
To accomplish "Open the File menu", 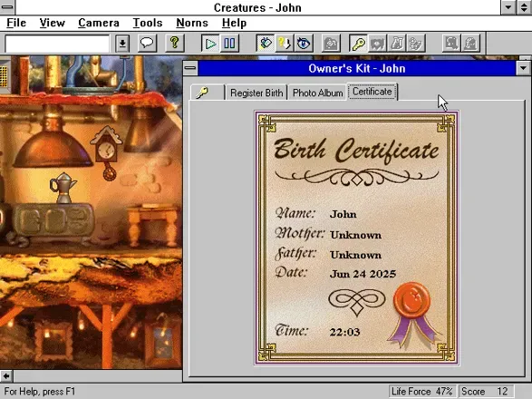I will tap(16, 23).
